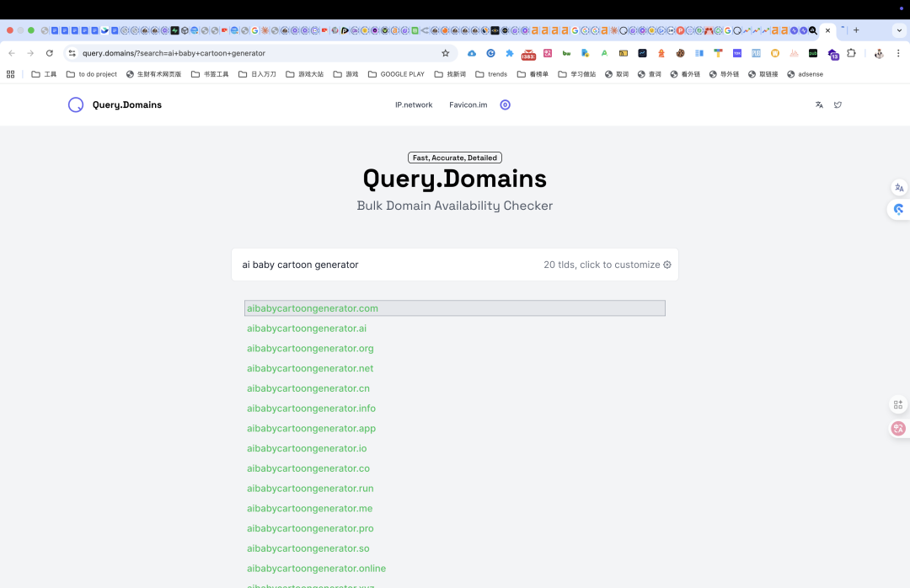Click the floating translate widget icon
This screenshot has width=910, height=588.
point(899,188)
